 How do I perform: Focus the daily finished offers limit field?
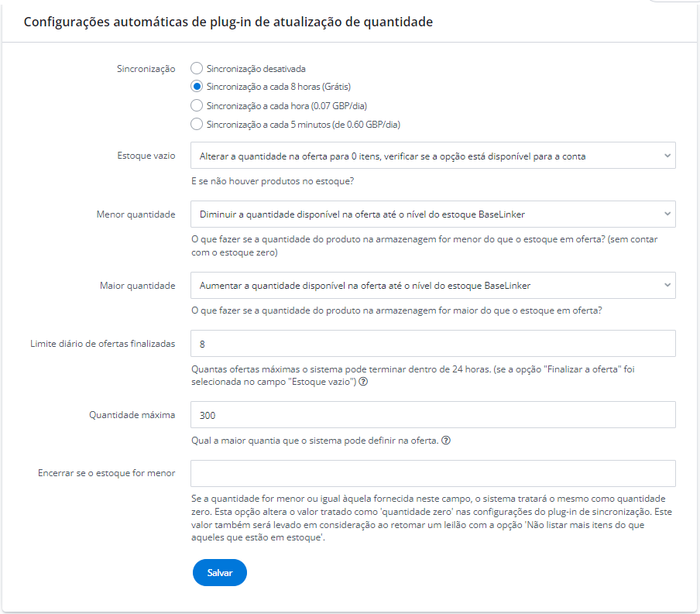(x=433, y=344)
